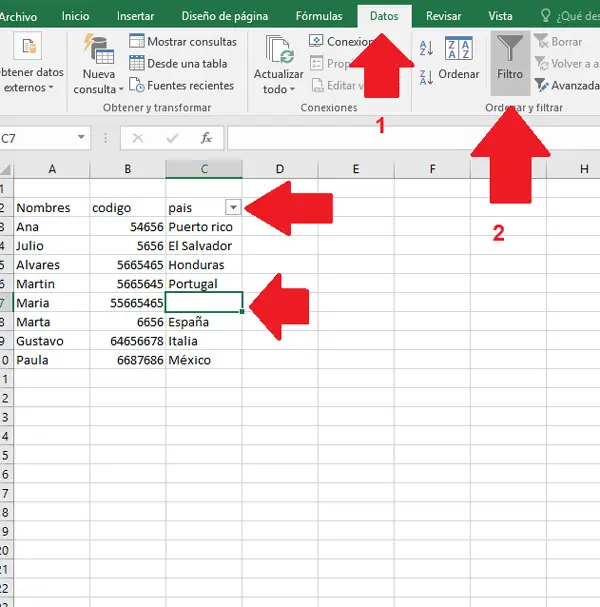Select column C header
Image resolution: width=600 pixels, height=607 pixels.
204,169
